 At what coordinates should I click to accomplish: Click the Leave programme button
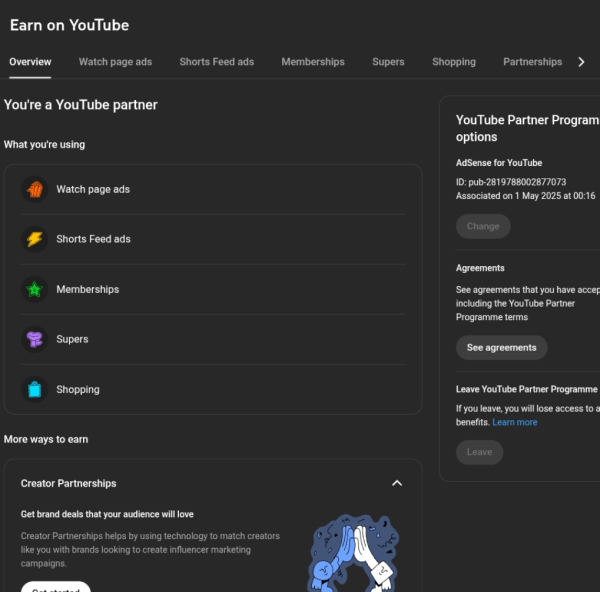click(x=479, y=452)
